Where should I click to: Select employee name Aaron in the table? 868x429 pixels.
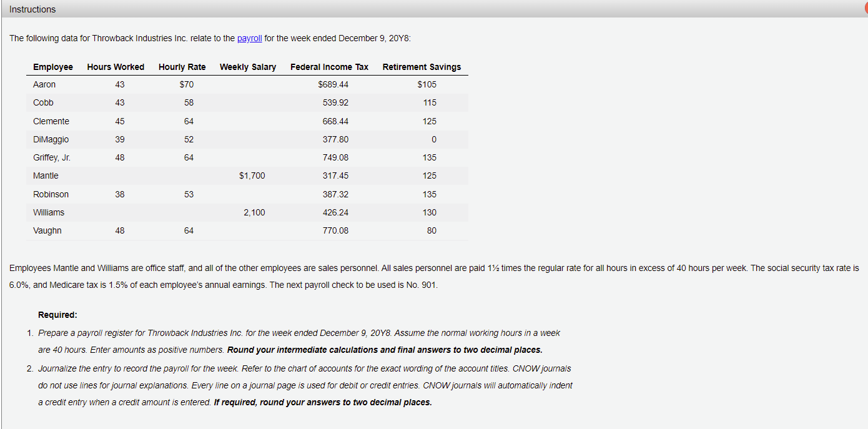point(44,84)
